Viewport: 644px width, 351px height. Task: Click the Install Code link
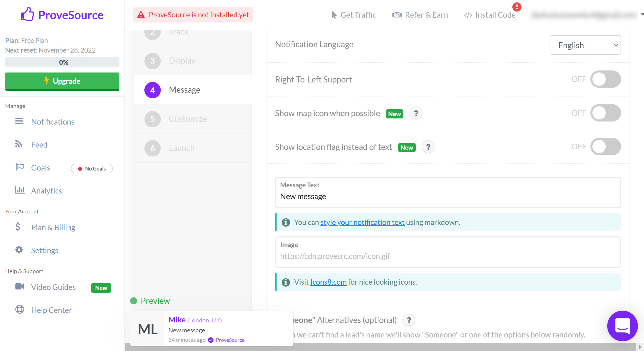[x=490, y=15]
